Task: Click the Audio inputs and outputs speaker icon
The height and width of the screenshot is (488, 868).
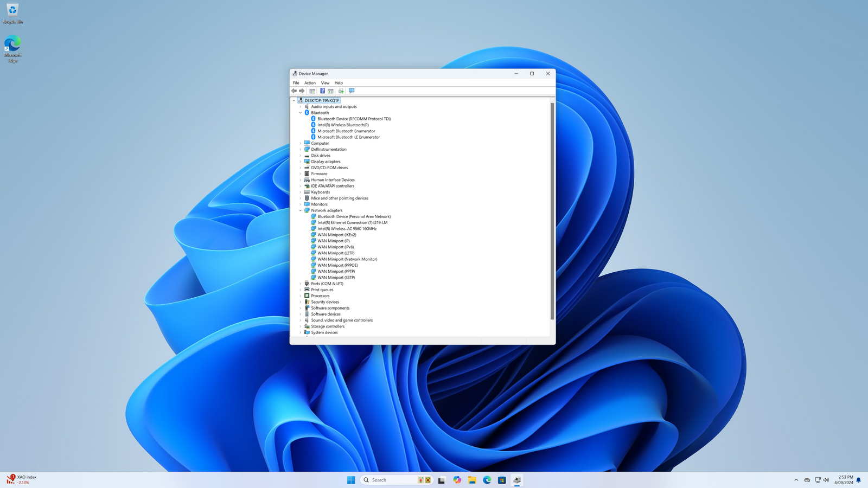Action: pyautogui.click(x=307, y=107)
